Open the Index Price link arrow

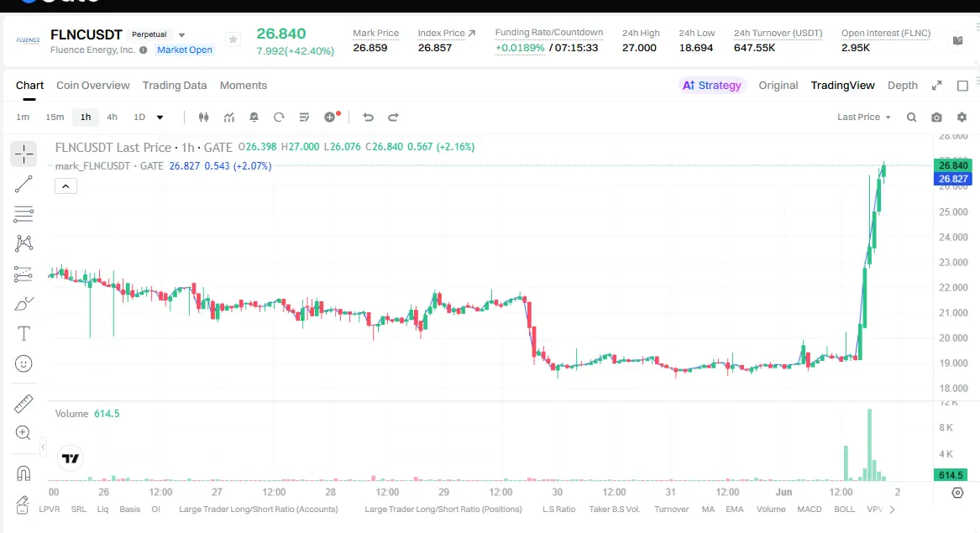pos(472,33)
